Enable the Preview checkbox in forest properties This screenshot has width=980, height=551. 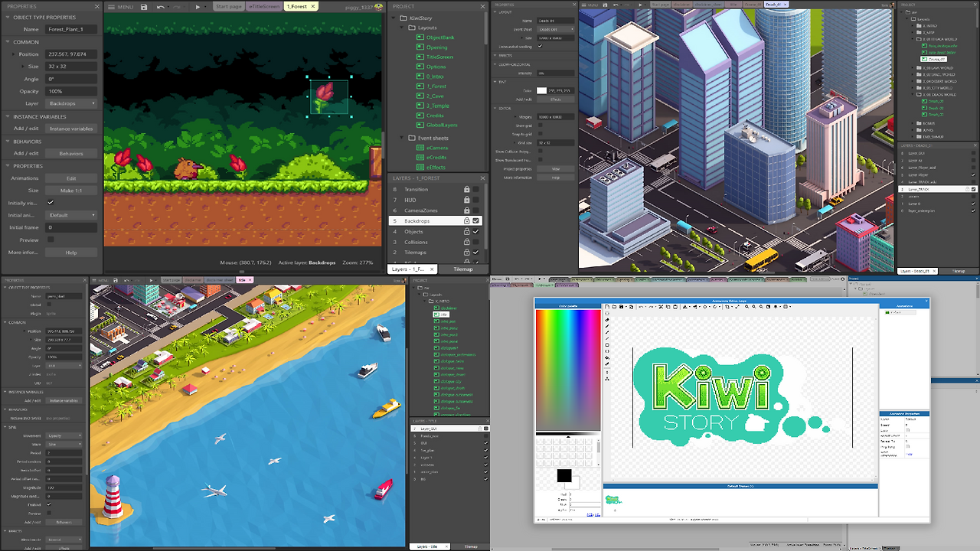click(51, 240)
